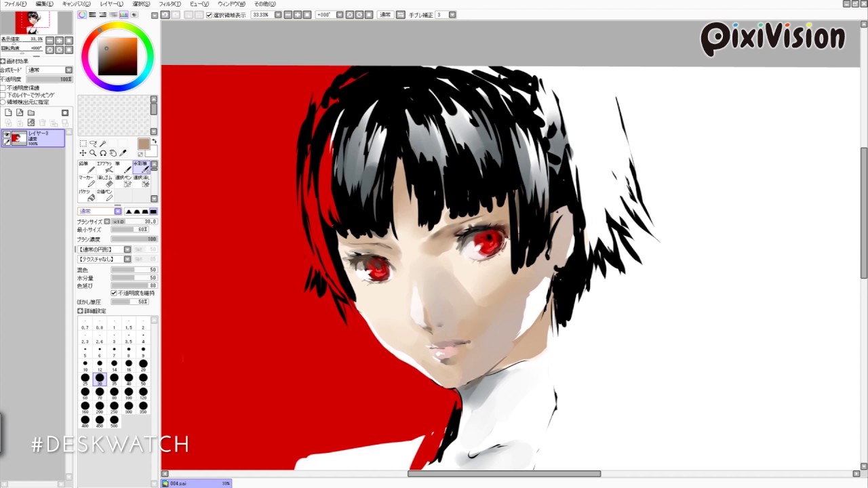Viewport: 868px width, 488px height.
Task: Adjust the 不透明度 layer opacity slider
Action: (x=50, y=79)
